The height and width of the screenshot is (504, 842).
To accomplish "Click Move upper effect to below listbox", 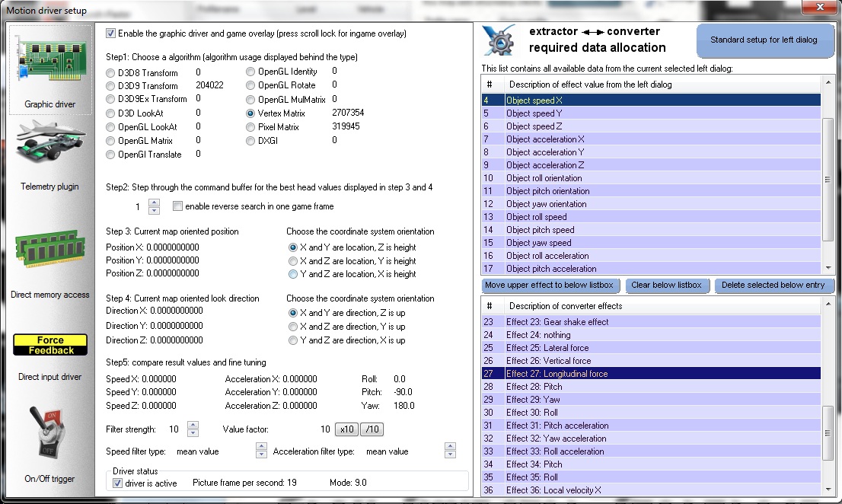I will [550, 285].
